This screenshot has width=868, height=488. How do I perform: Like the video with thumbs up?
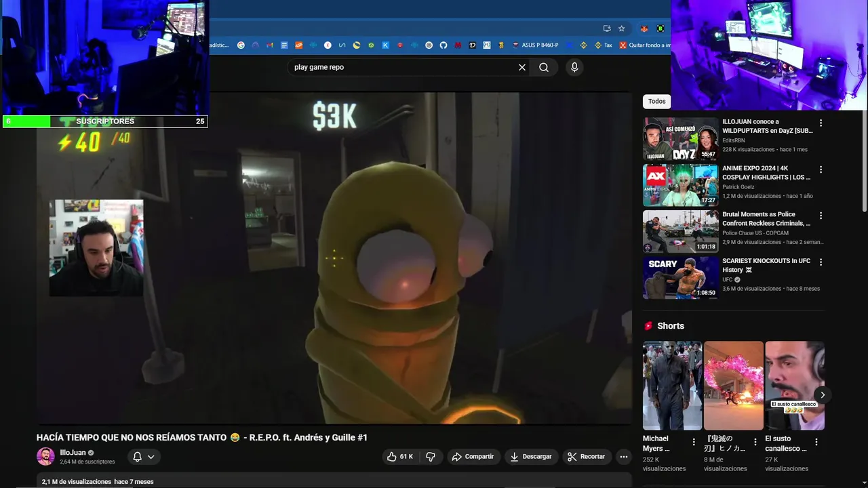pyautogui.click(x=399, y=457)
